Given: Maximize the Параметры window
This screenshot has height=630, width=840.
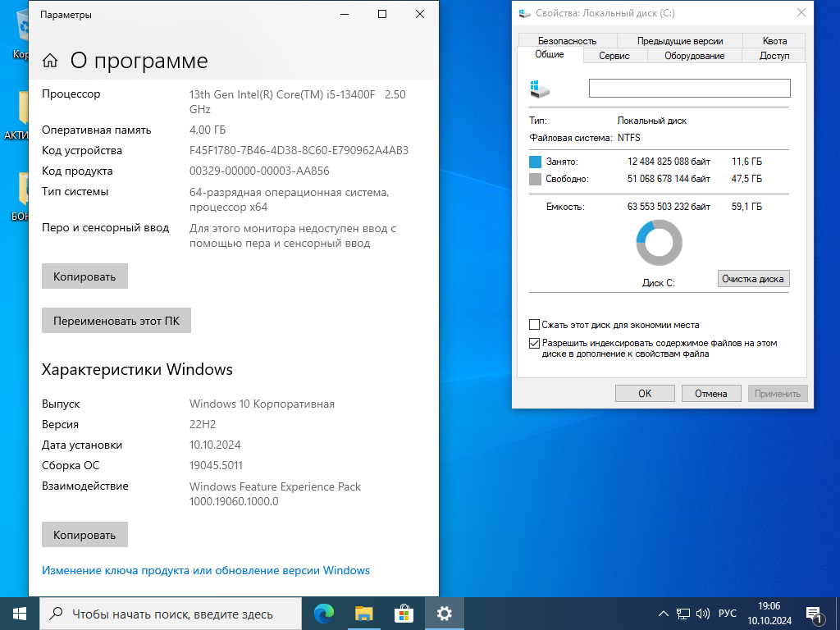Looking at the screenshot, I should click(x=382, y=15).
